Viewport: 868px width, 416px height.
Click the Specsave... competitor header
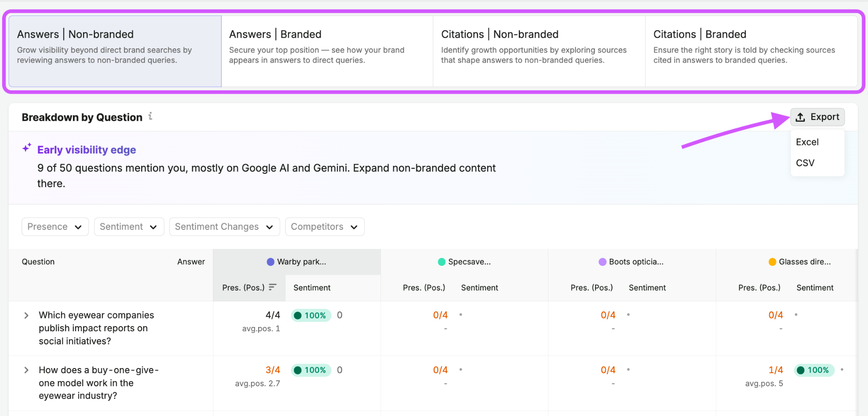click(x=465, y=262)
